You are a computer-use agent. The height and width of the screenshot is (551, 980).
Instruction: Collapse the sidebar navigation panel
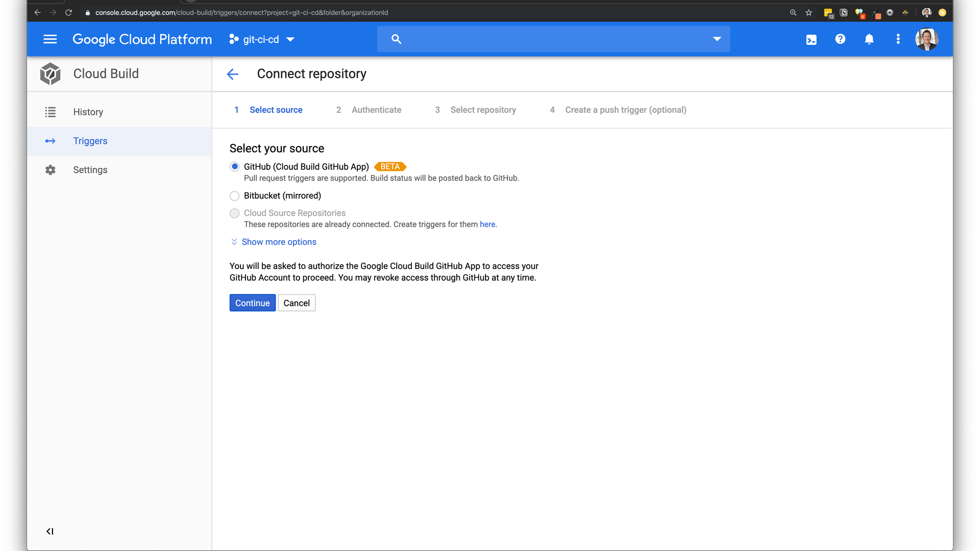coord(50,531)
